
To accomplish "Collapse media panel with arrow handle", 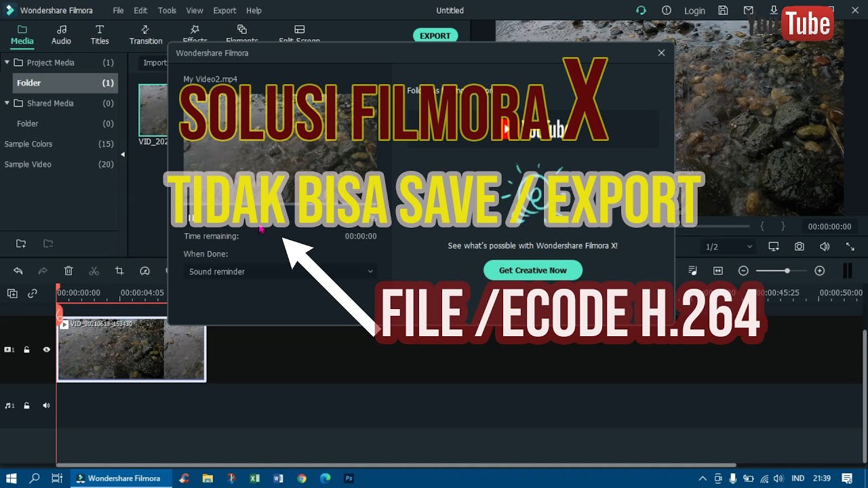I will [123, 155].
